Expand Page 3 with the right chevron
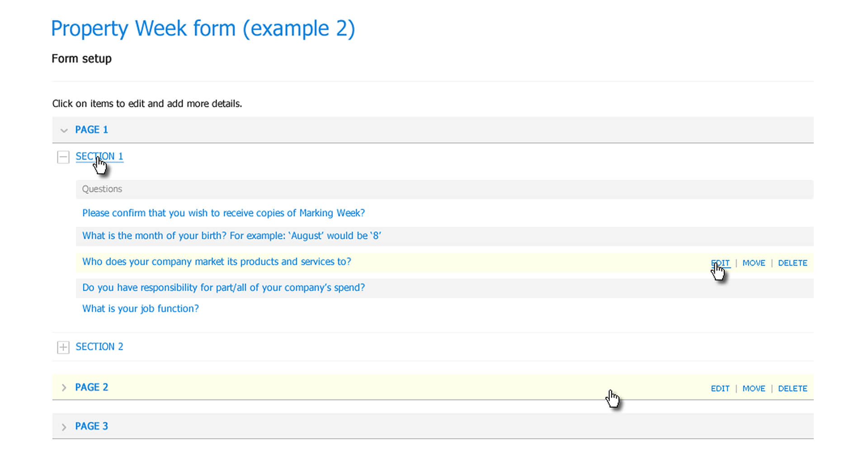 pyautogui.click(x=64, y=427)
